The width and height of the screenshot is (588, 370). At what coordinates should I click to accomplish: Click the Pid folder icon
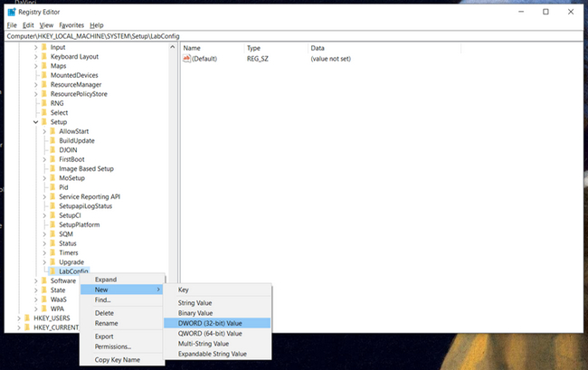pyautogui.click(x=52, y=187)
